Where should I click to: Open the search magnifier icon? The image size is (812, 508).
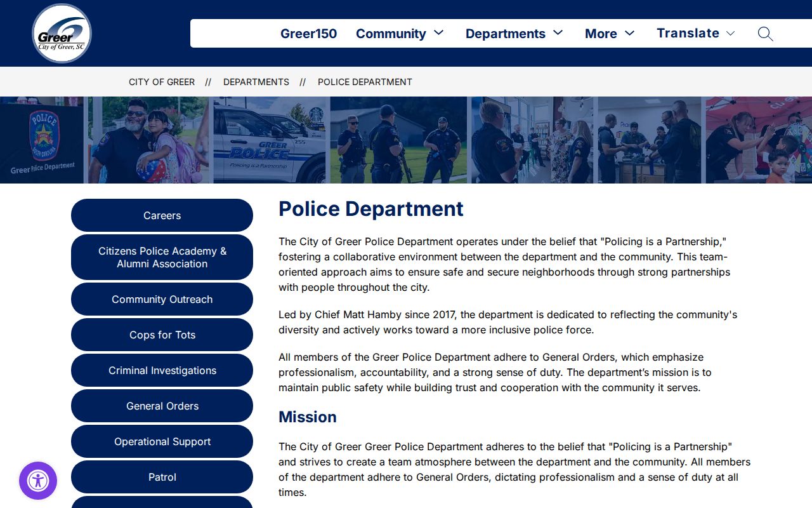click(x=766, y=34)
